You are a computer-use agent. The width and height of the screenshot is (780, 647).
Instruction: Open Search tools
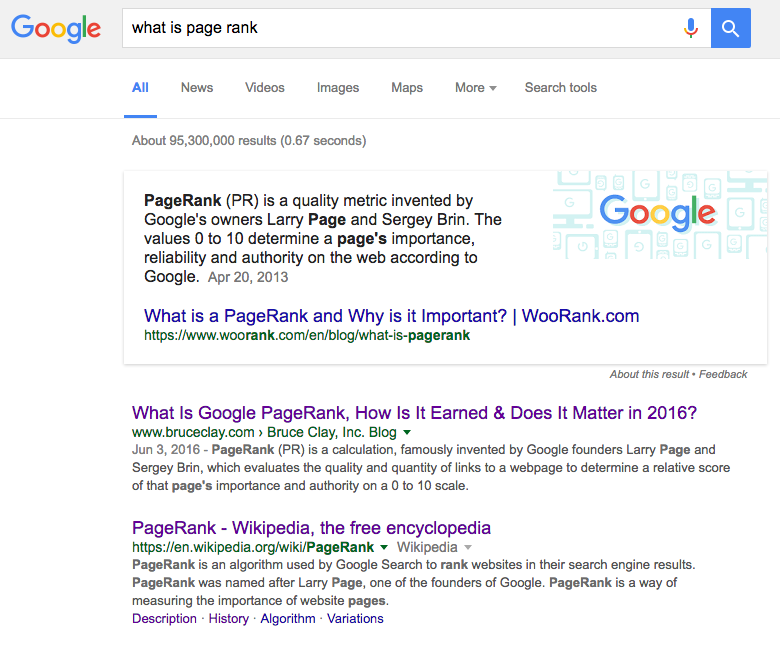coord(561,88)
